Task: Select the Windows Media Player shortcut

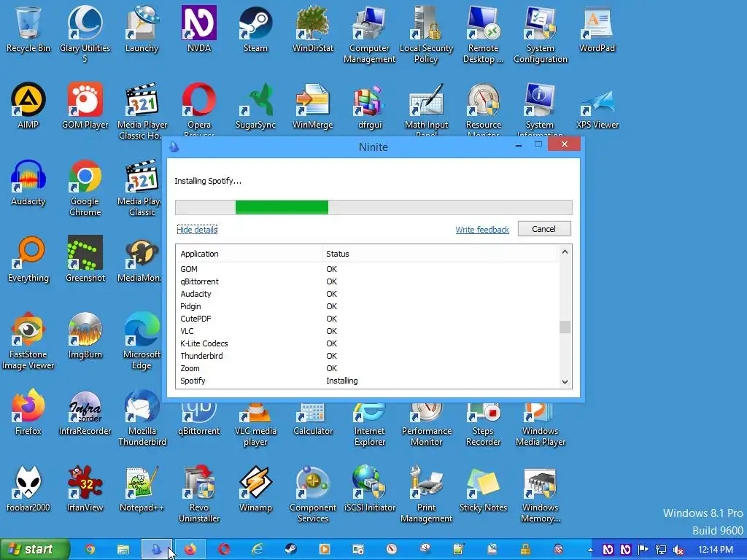Action: pyautogui.click(x=541, y=424)
